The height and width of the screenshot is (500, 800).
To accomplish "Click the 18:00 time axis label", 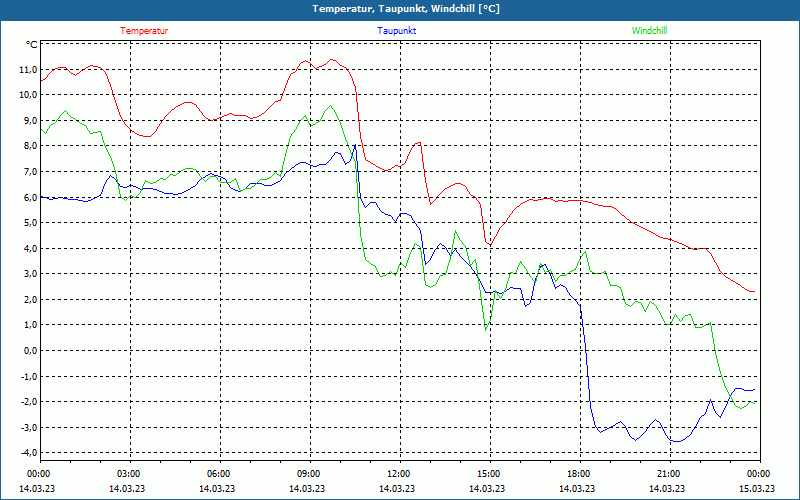I will pos(578,474).
